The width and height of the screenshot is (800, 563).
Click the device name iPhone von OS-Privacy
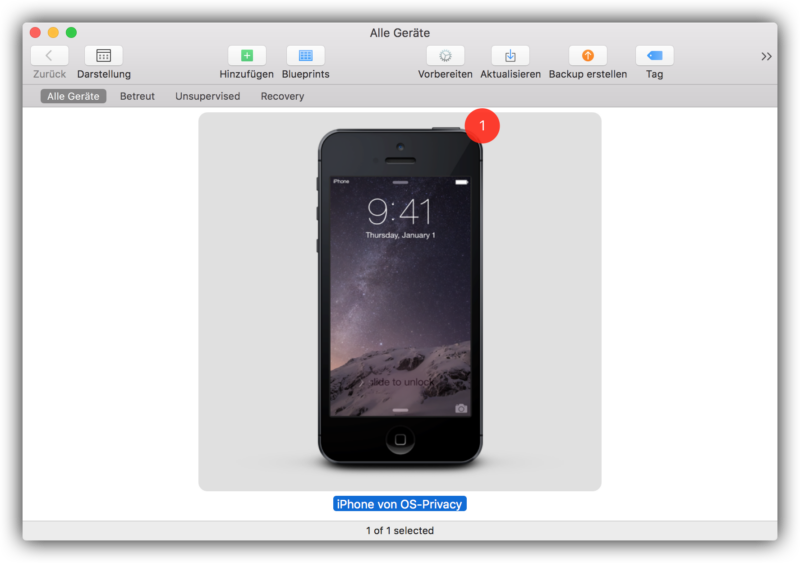pos(400,504)
